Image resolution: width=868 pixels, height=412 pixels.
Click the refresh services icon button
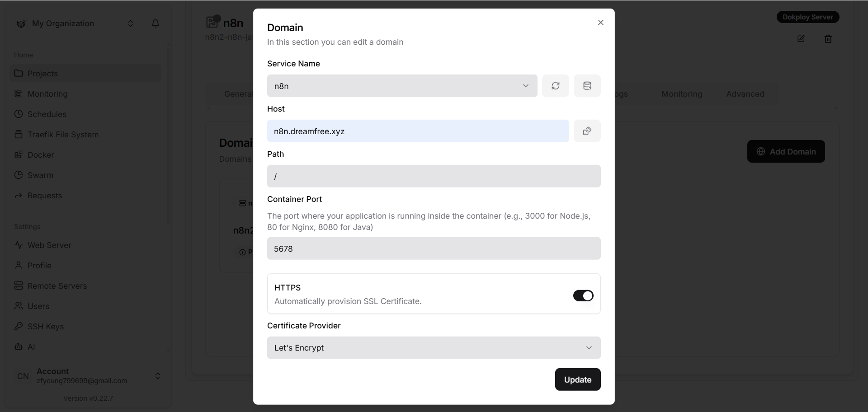(x=555, y=86)
